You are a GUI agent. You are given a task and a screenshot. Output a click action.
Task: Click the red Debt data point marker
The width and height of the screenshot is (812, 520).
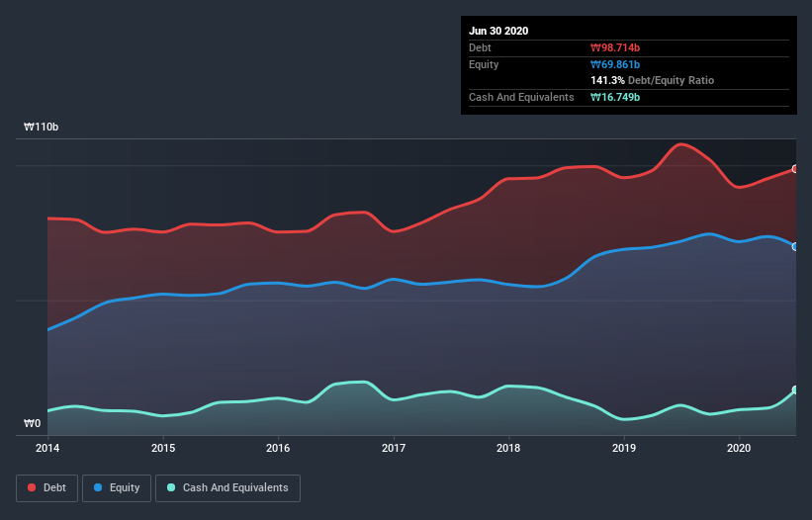795,169
